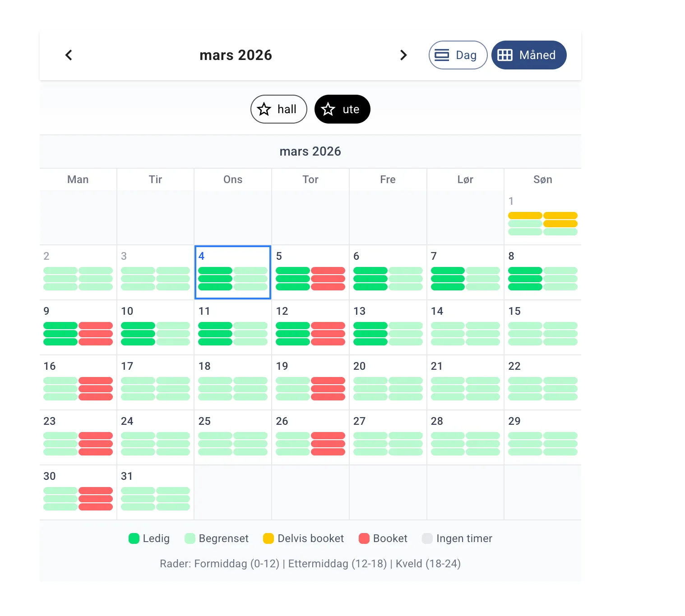The image size is (685, 616).
Task: Click the green Ledig legend swatch
Action: pos(134,538)
